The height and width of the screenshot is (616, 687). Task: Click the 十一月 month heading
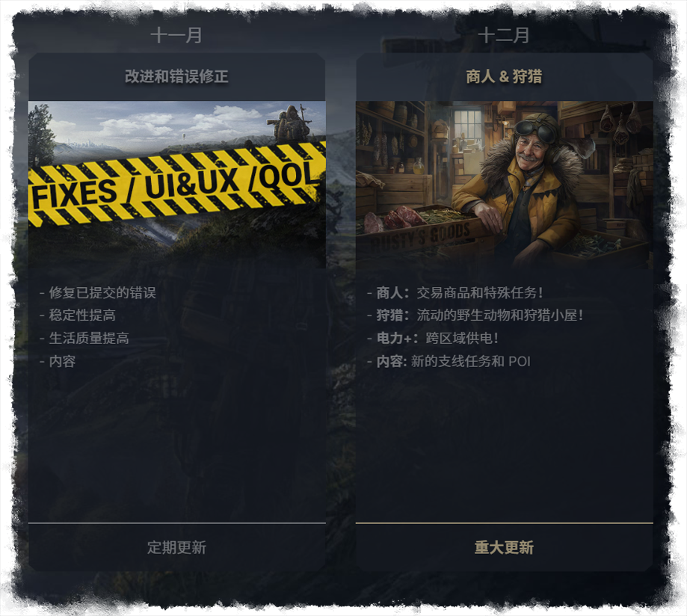point(176,35)
